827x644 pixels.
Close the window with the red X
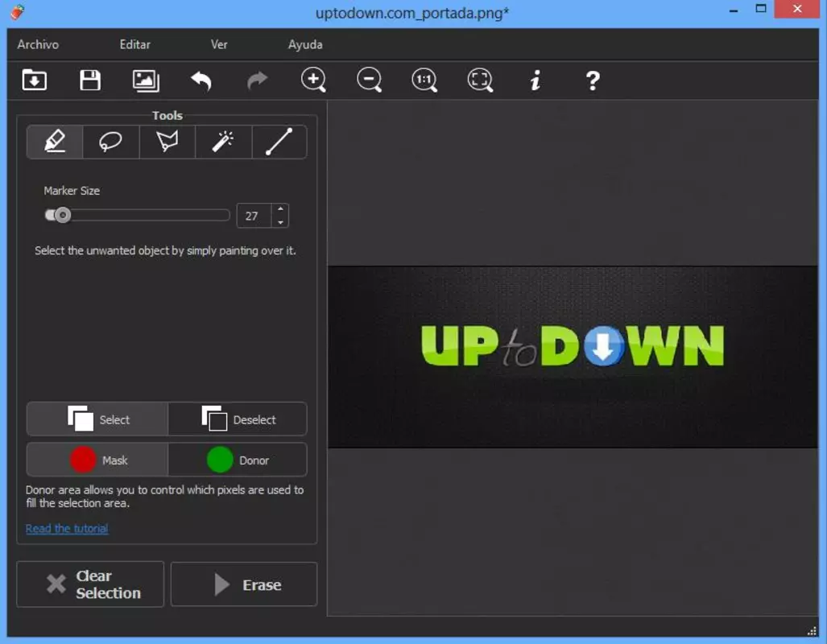pyautogui.click(x=797, y=8)
